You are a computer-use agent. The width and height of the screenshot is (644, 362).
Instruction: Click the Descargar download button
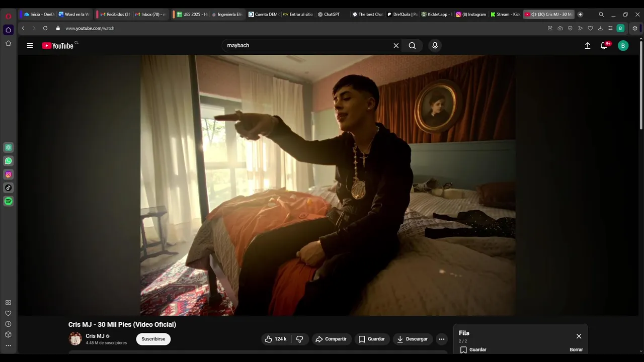pyautogui.click(x=413, y=339)
